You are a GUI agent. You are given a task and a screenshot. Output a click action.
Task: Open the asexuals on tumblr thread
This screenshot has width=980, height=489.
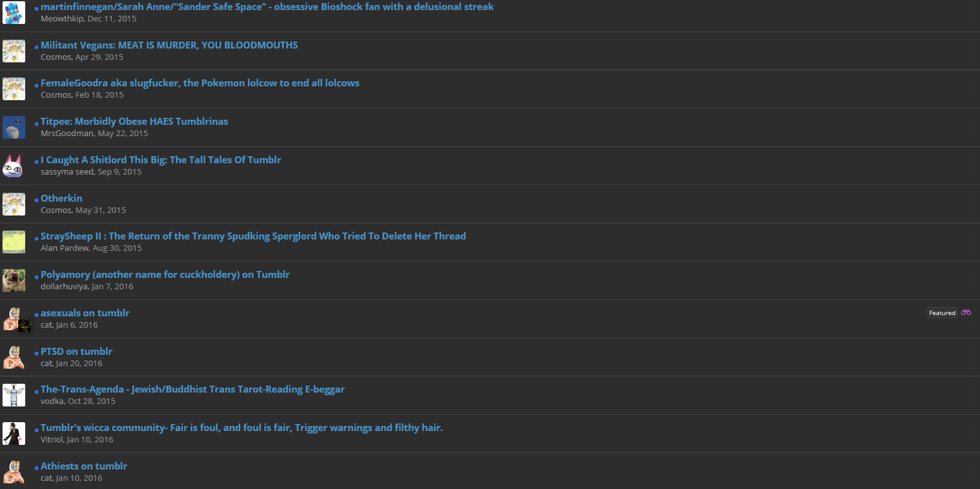(85, 313)
